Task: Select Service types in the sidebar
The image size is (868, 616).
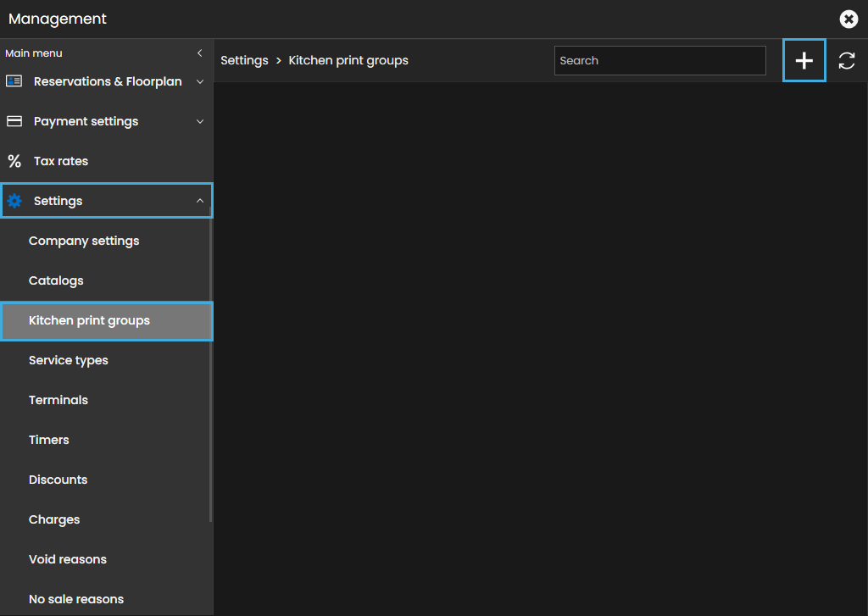Action: click(x=69, y=360)
